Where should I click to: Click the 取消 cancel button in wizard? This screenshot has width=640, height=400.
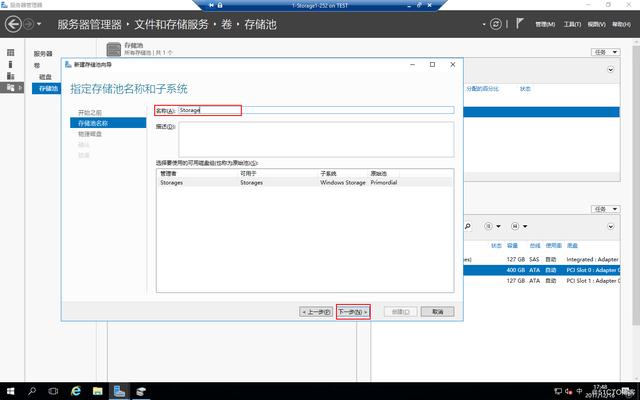pyautogui.click(x=438, y=312)
